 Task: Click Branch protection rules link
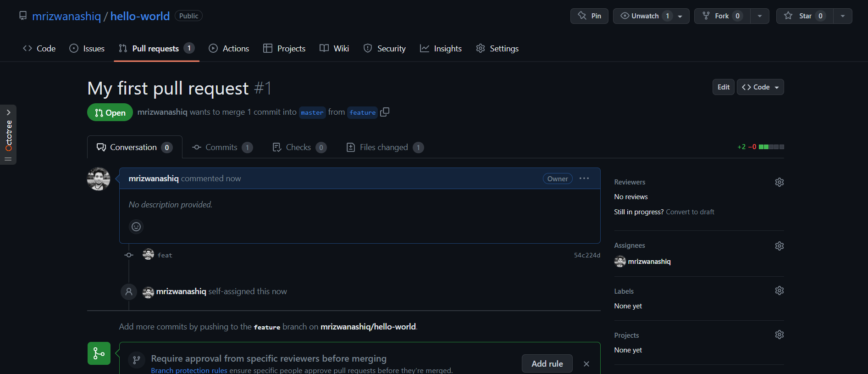tap(189, 370)
